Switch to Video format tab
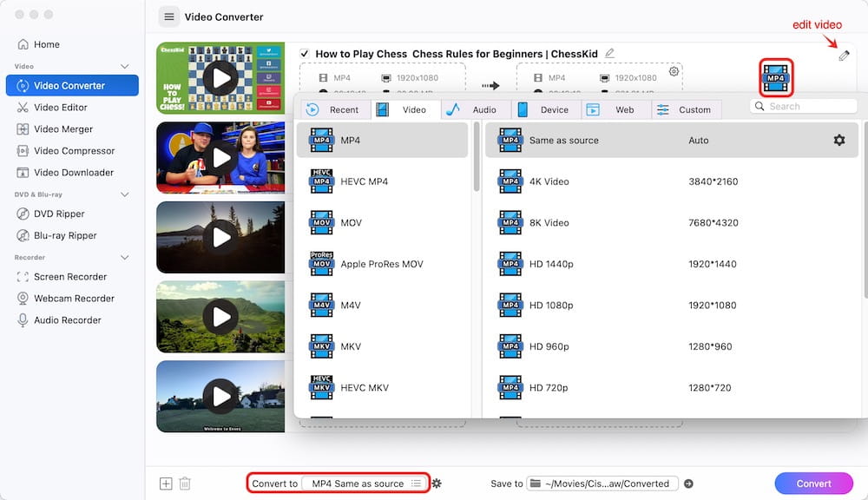The height and width of the screenshot is (500, 868). (x=407, y=109)
